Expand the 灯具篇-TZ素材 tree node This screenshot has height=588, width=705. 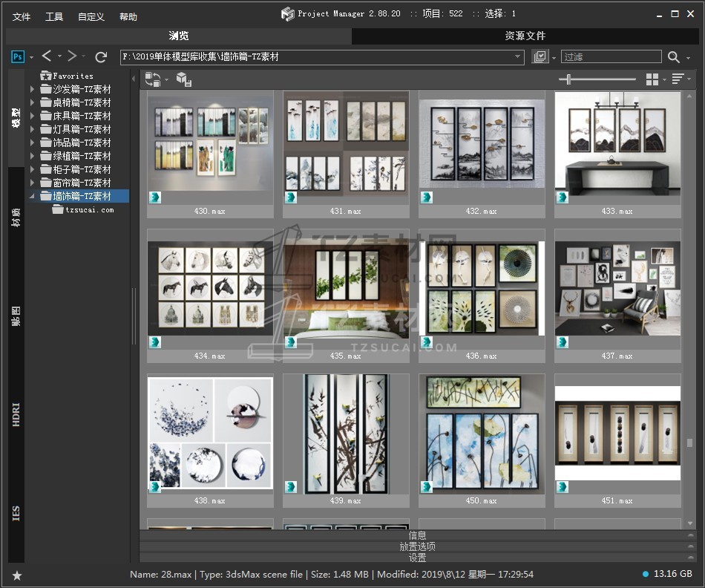(32, 129)
